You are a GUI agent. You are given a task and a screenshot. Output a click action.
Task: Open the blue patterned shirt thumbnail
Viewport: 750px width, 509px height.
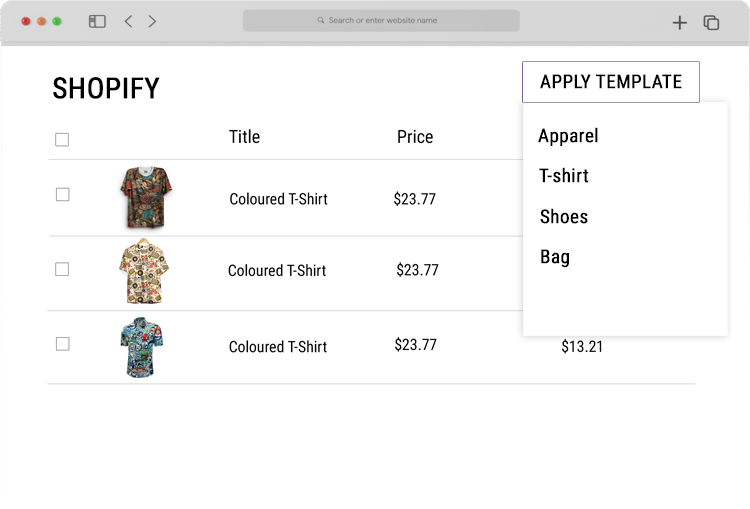tap(142, 347)
